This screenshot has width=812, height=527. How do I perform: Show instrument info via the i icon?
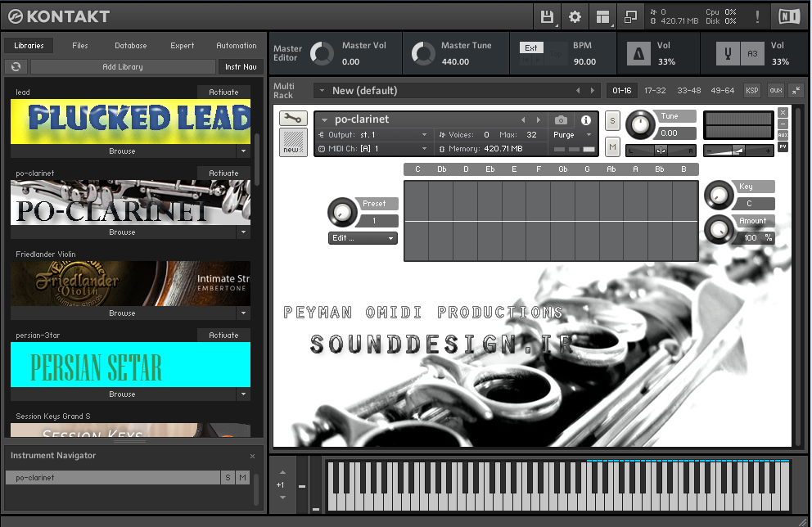[586, 120]
